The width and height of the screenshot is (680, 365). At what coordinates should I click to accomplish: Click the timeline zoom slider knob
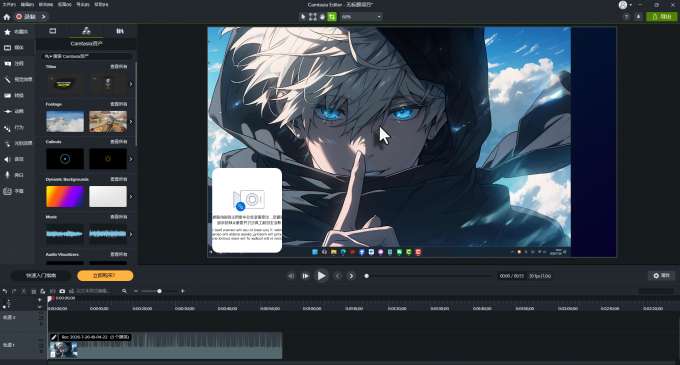click(159, 291)
